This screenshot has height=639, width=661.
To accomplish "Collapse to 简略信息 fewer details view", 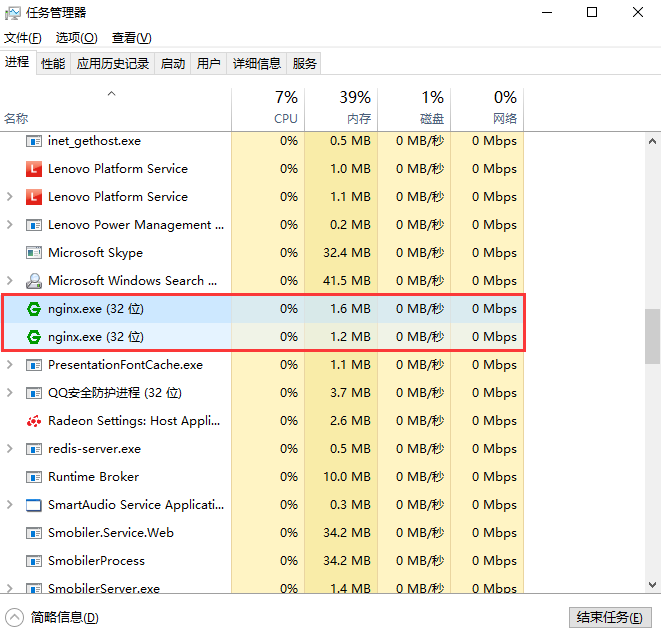I will click(52, 618).
